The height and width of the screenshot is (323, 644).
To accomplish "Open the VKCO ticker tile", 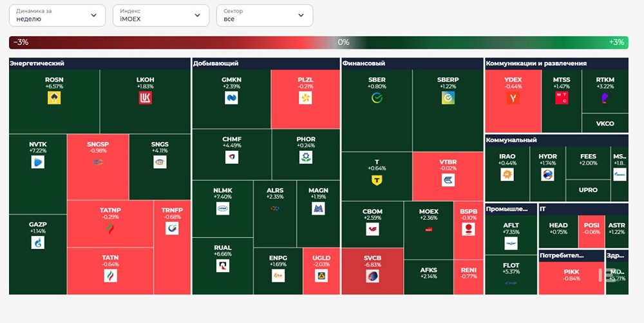I will click(605, 123).
